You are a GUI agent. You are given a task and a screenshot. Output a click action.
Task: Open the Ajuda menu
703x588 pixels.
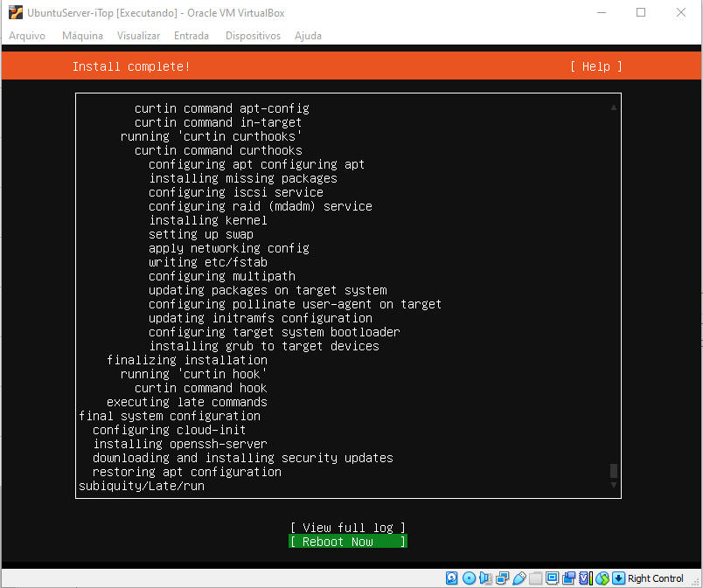tap(308, 36)
